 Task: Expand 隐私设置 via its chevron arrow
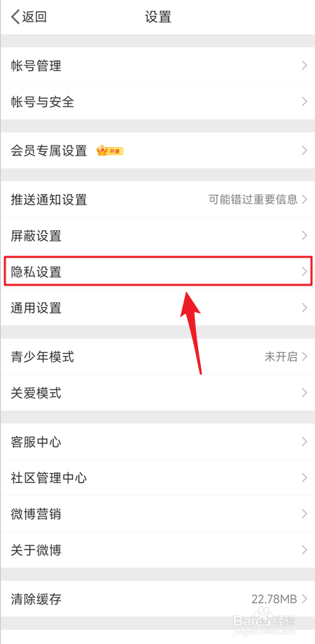(304, 272)
